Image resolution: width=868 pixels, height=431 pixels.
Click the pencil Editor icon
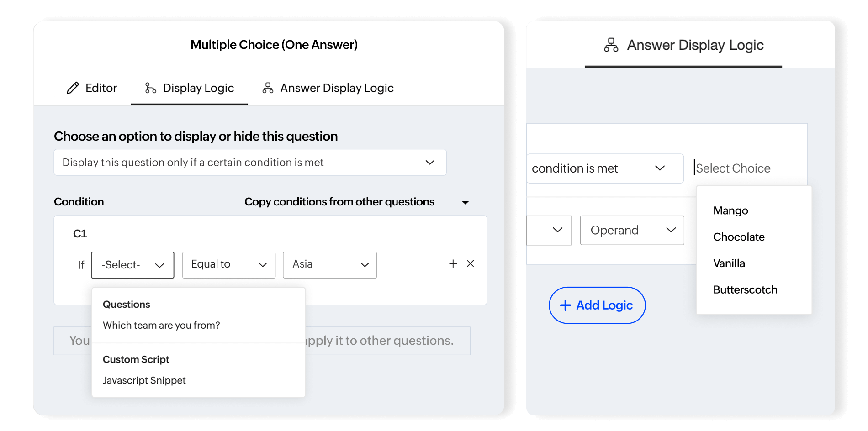coord(73,88)
